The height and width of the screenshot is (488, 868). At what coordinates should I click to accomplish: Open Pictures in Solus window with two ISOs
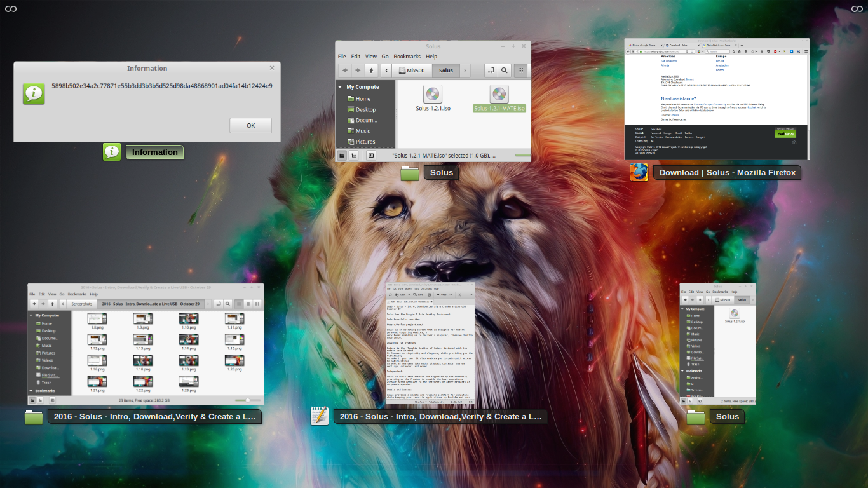(x=361, y=142)
